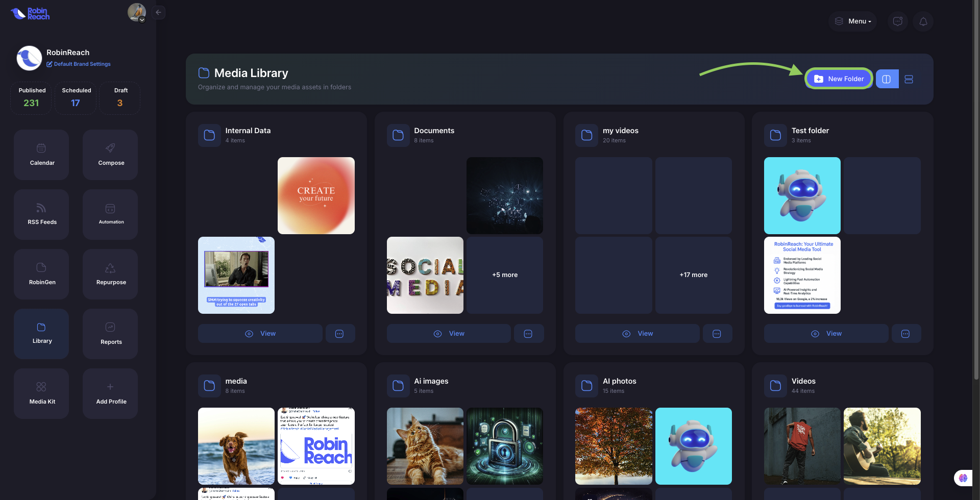
Task: Open the chat icon beside Menu
Action: (898, 21)
